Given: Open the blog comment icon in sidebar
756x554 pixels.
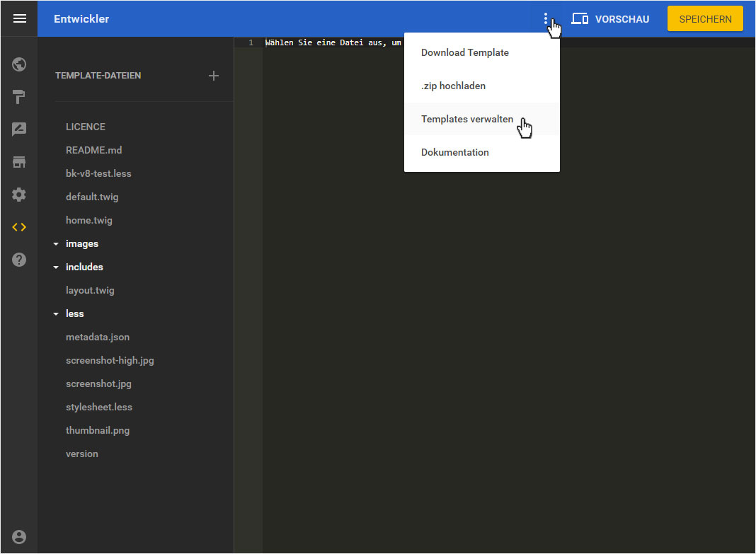Looking at the screenshot, I should coord(19,129).
